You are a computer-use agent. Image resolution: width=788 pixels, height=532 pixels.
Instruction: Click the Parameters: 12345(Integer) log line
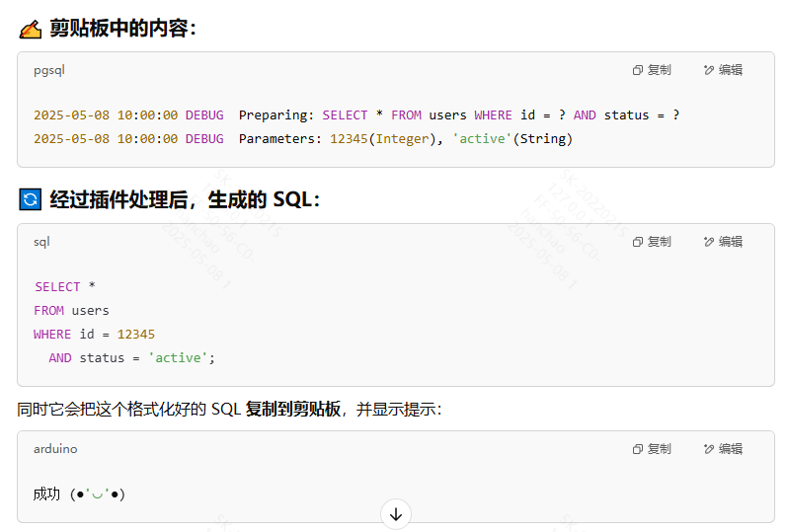(303, 138)
